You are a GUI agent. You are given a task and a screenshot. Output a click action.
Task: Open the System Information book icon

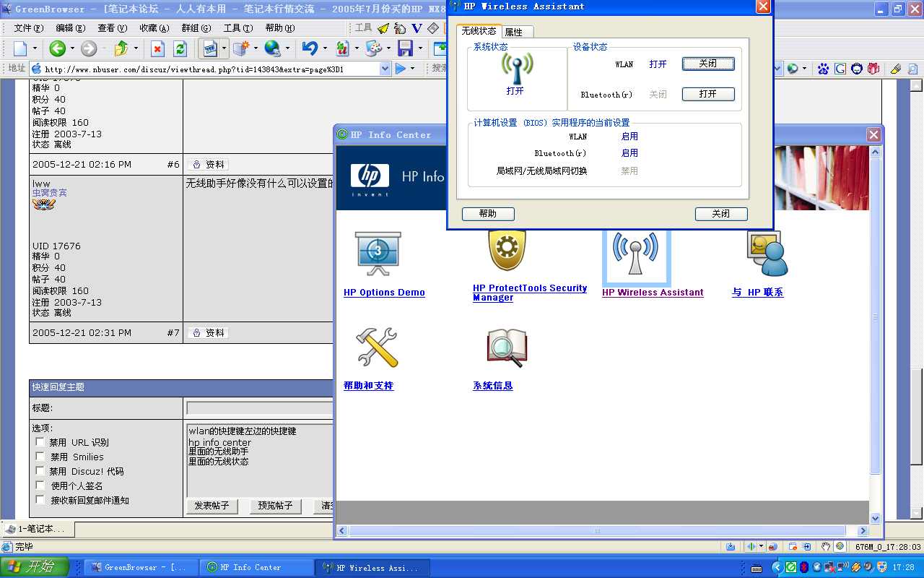coord(507,348)
